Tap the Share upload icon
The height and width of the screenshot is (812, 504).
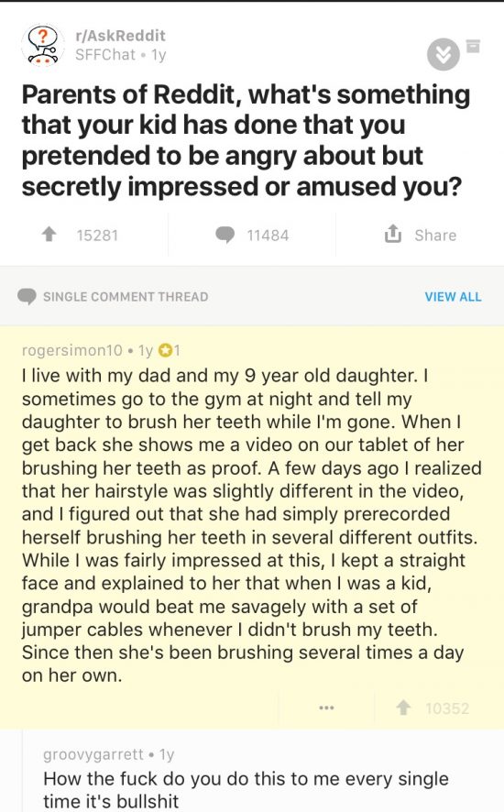coord(392,234)
